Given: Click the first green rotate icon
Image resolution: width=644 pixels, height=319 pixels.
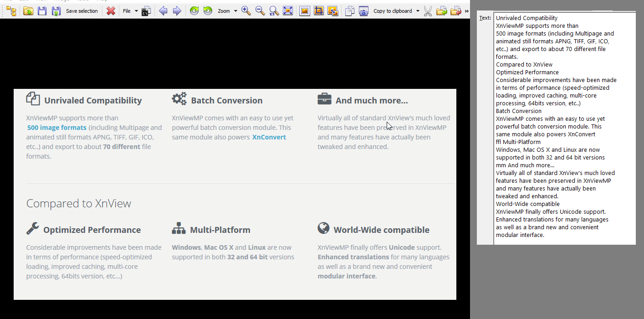Looking at the screenshot, I should pyautogui.click(x=194, y=11).
